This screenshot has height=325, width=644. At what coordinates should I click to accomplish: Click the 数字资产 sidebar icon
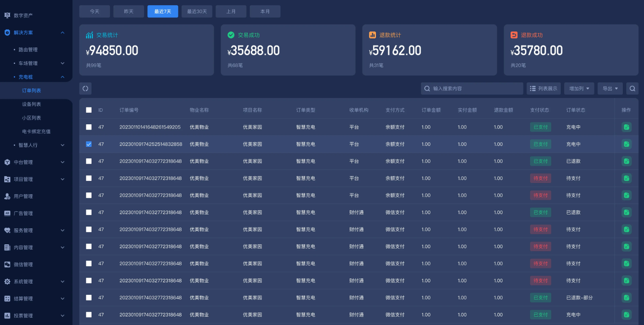click(7, 16)
